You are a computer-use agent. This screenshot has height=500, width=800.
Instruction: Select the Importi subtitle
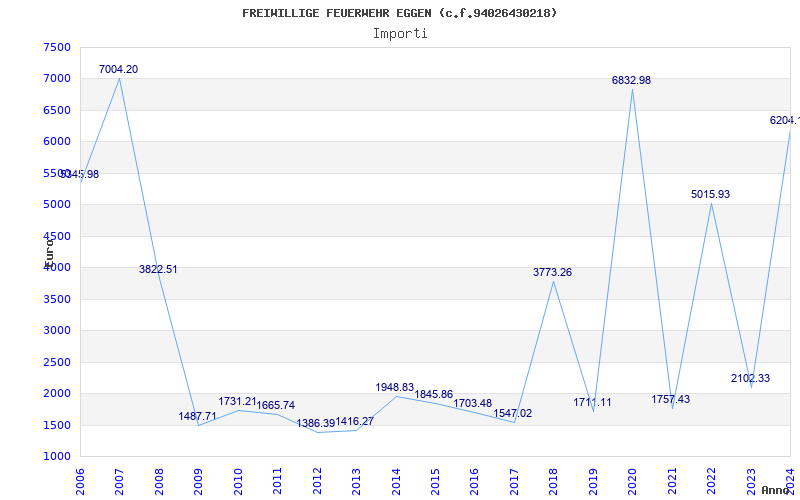[400, 34]
